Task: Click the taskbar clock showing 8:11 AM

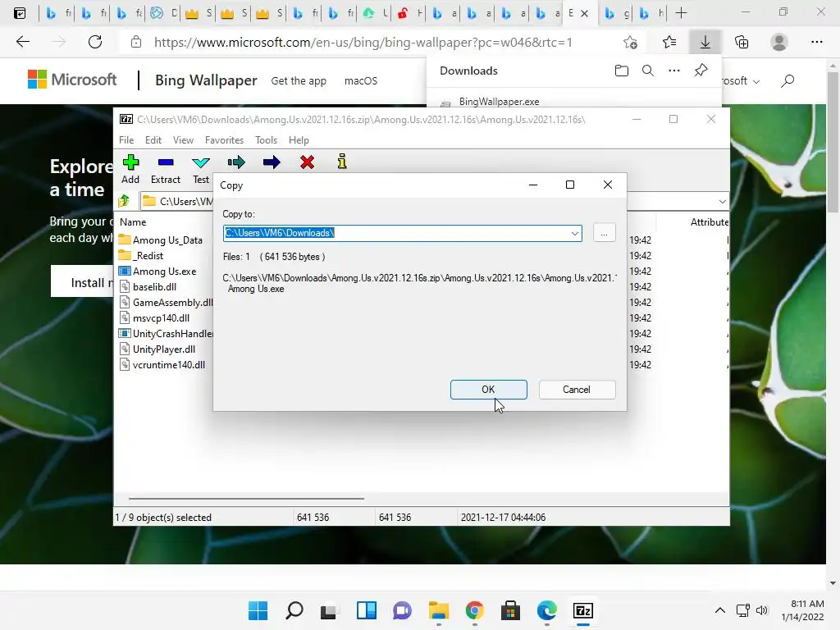Action: pos(802,610)
